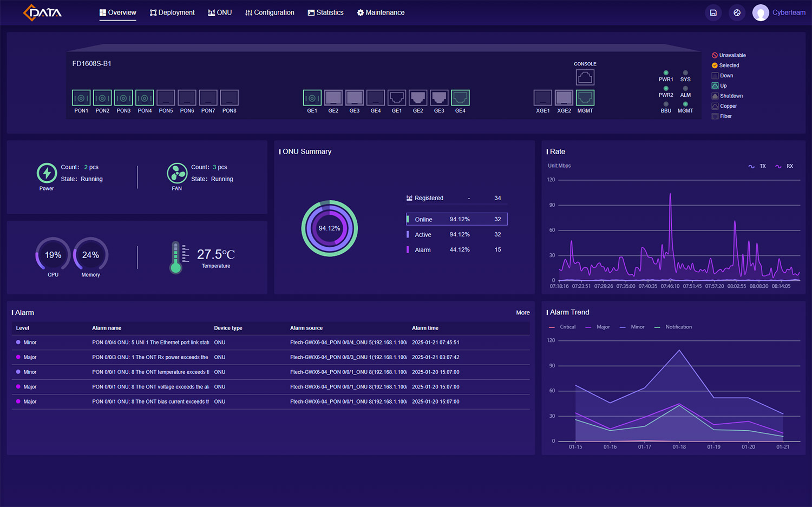The height and width of the screenshot is (507, 812).
Task: Open the Configuration menu
Action: coord(270,12)
